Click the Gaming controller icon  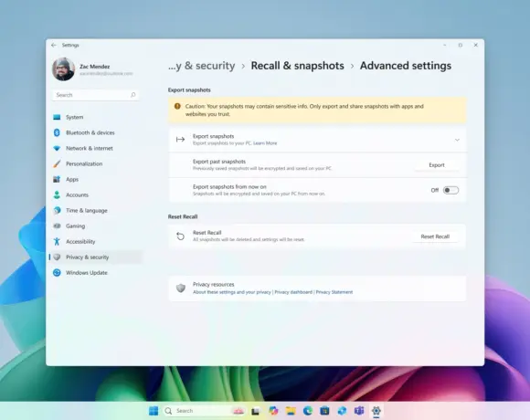click(57, 226)
